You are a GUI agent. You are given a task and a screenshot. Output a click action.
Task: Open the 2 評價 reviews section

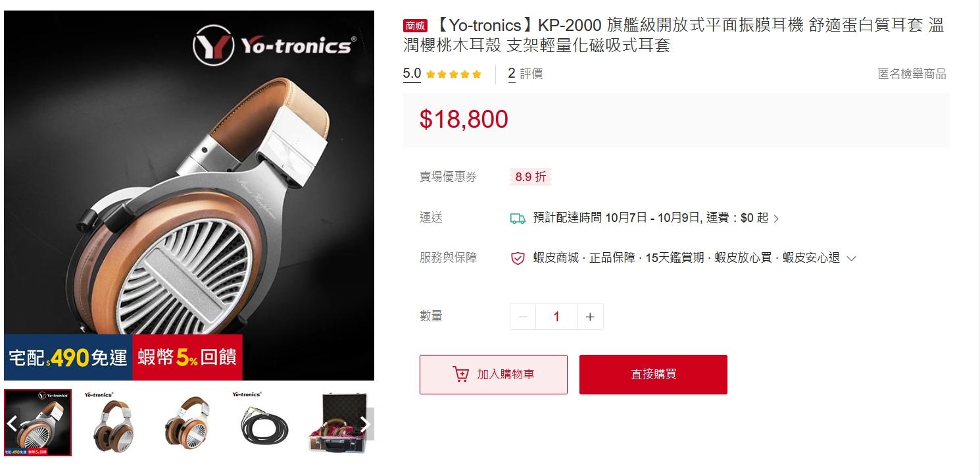click(x=525, y=74)
